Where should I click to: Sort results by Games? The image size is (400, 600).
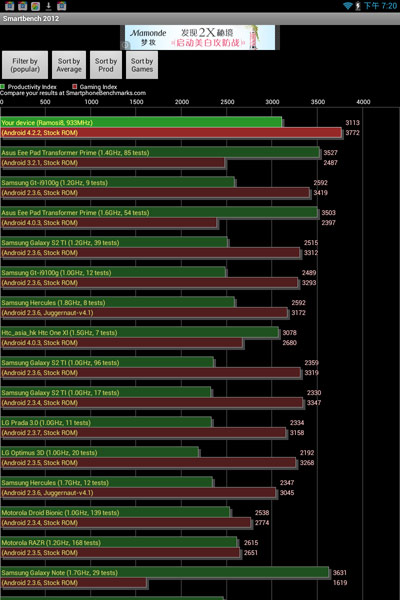[142, 65]
